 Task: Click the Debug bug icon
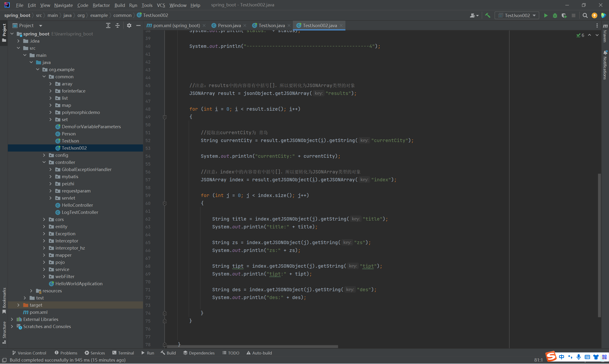555,15
